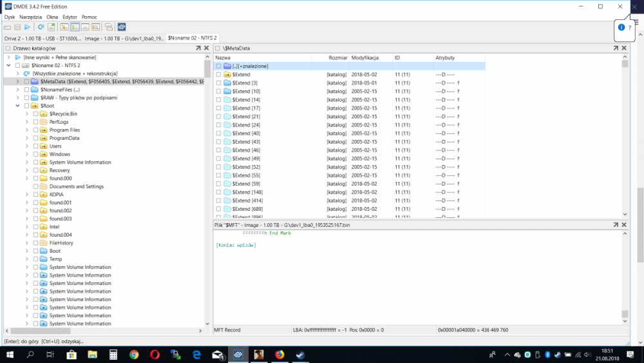Click the refresh icon in toolbar
The height and width of the screenshot is (363, 644).
pos(41,27)
